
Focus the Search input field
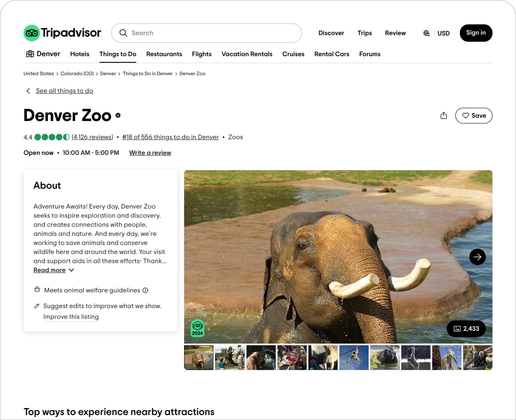206,33
